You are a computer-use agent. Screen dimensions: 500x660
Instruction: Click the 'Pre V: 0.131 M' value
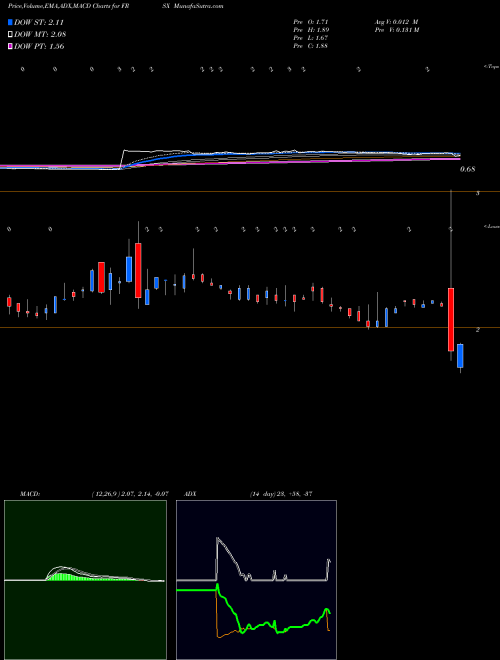396,29
